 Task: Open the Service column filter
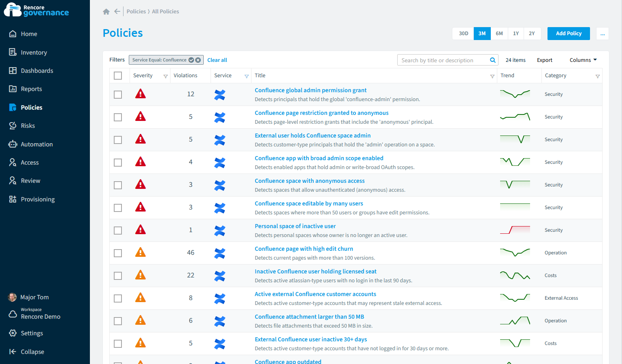coord(246,76)
